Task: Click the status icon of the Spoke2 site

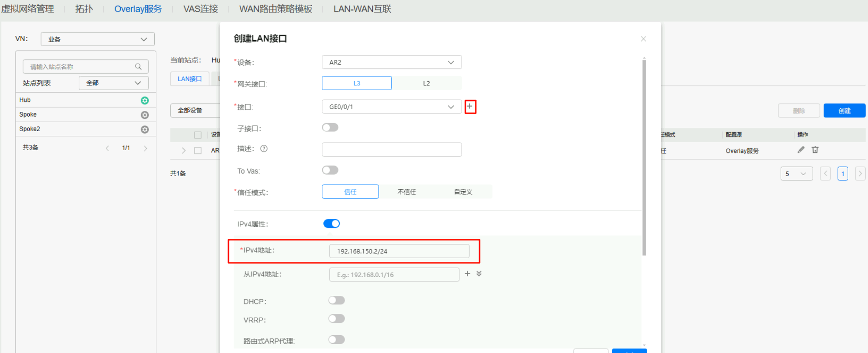Action: 145,129
